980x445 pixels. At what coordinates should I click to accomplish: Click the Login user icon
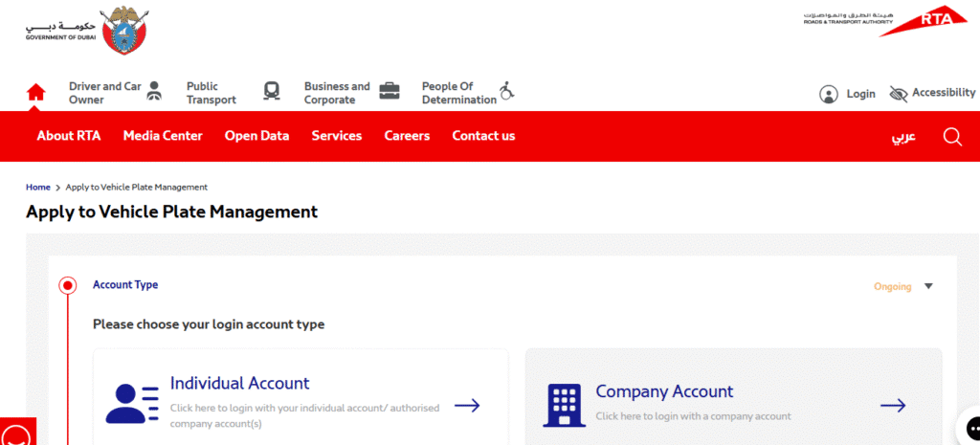coord(829,94)
